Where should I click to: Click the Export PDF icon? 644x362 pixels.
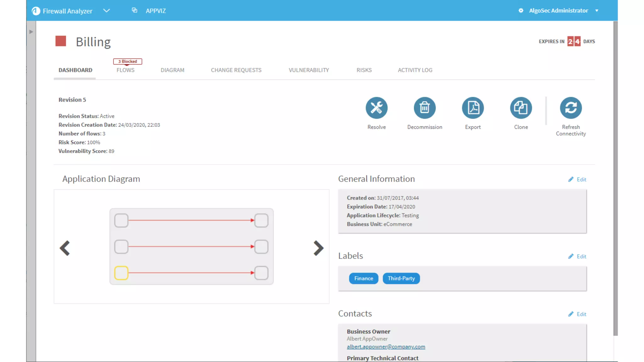coord(473,108)
